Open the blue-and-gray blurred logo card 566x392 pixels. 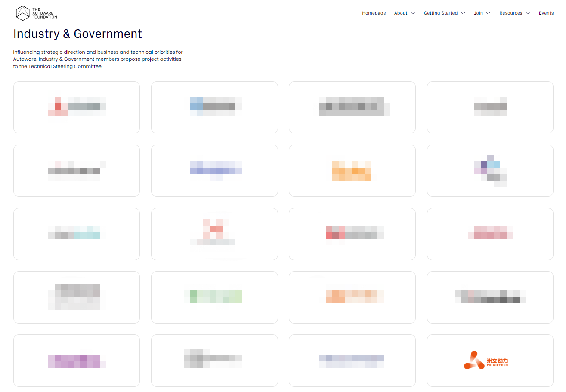click(214, 107)
